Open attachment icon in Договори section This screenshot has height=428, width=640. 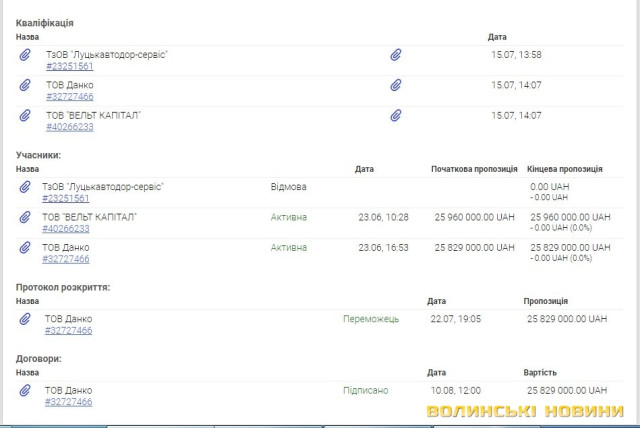[26, 391]
